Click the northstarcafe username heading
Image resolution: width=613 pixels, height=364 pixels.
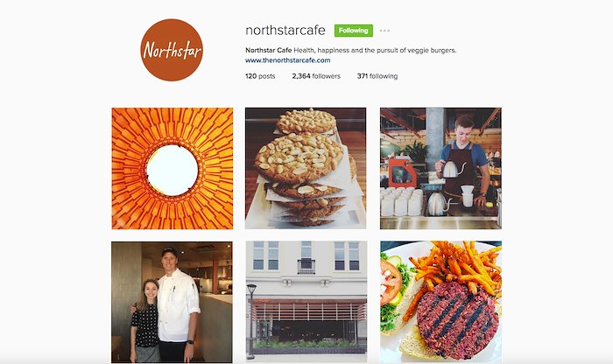(285, 30)
